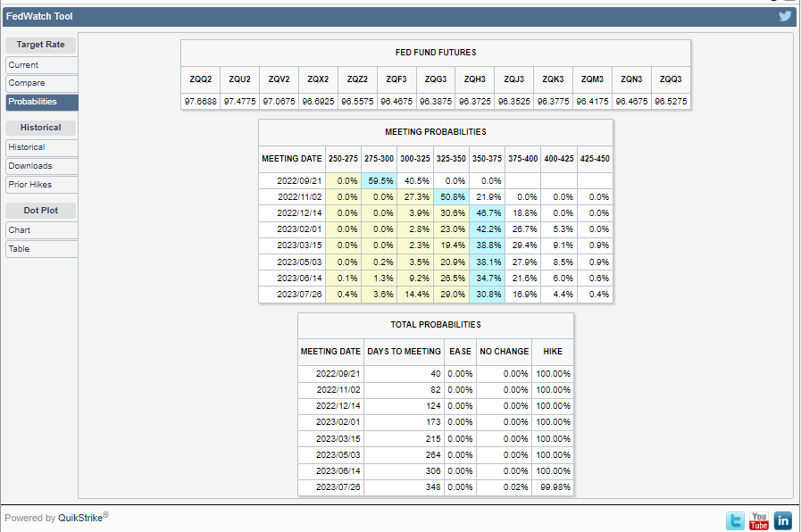
Task: Click the Days to Meeting column header
Action: [x=404, y=351]
